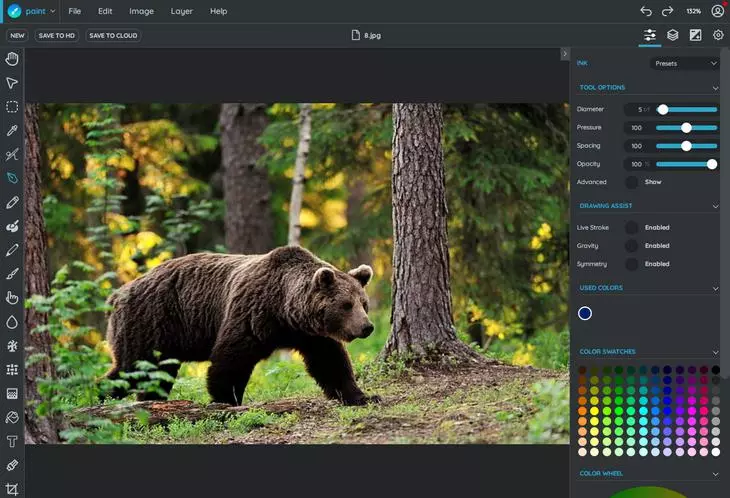
Task: Select the Paintbrush tool
Action: point(12,274)
